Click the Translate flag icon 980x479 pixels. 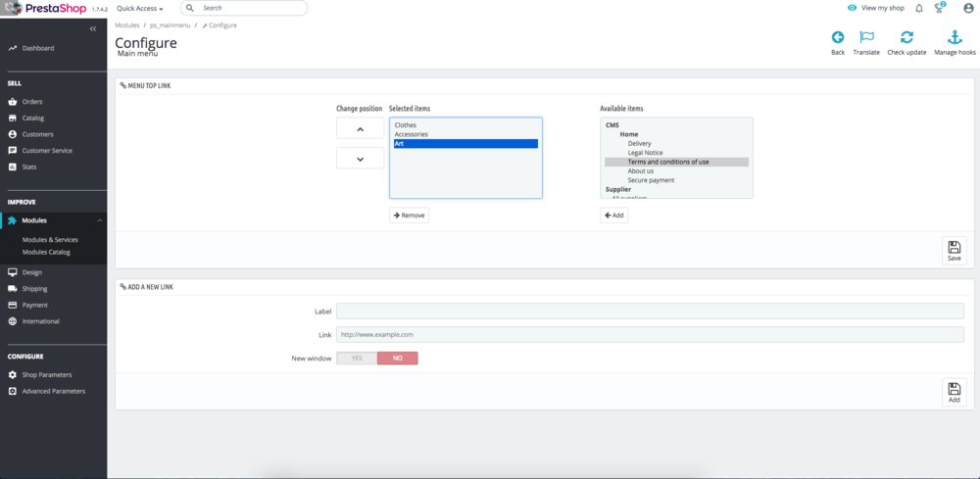coord(866,37)
